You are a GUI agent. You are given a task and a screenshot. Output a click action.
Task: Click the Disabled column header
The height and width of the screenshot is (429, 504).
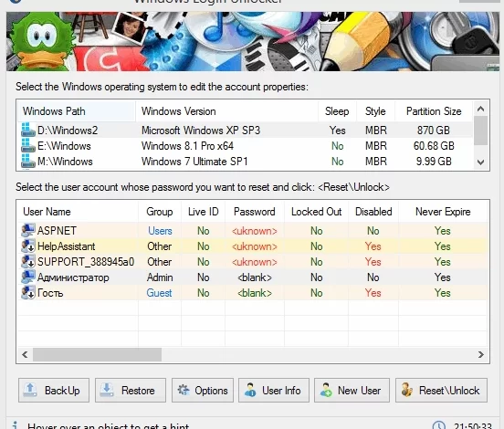pyautogui.click(x=373, y=212)
